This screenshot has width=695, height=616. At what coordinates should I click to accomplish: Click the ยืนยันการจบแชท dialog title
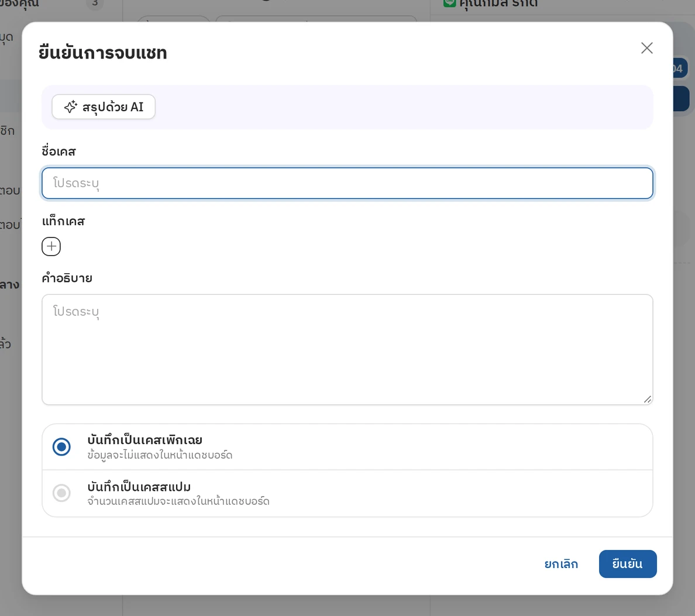(x=103, y=53)
